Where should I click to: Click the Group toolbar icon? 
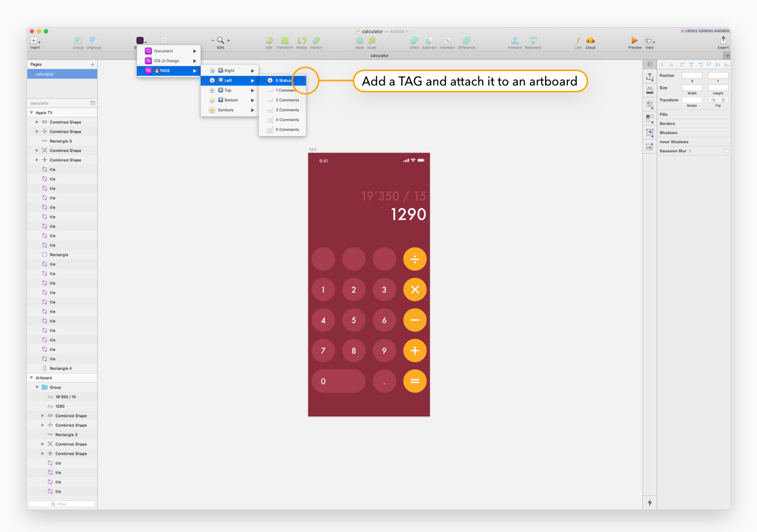point(78,41)
